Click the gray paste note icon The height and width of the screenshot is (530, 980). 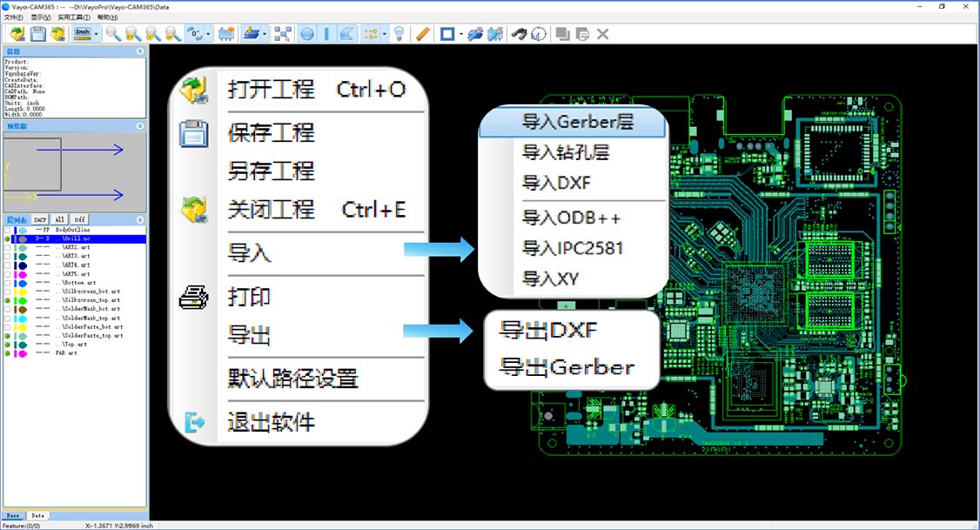[x=582, y=34]
